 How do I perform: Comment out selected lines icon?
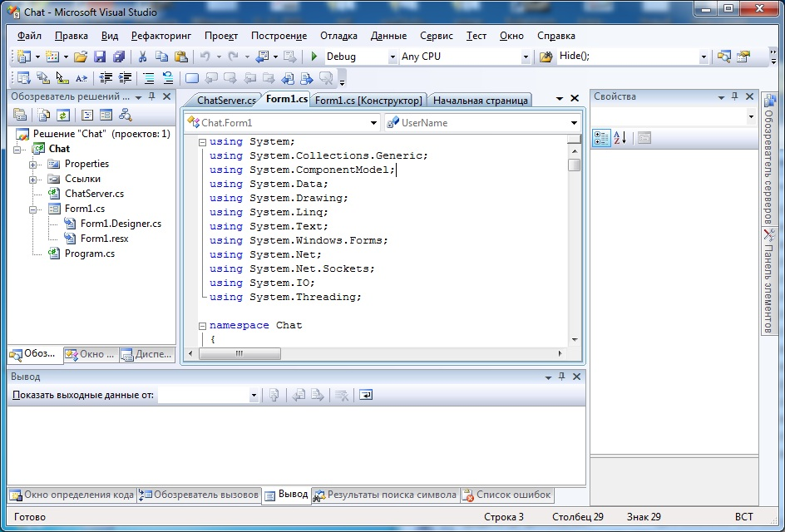click(149, 78)
